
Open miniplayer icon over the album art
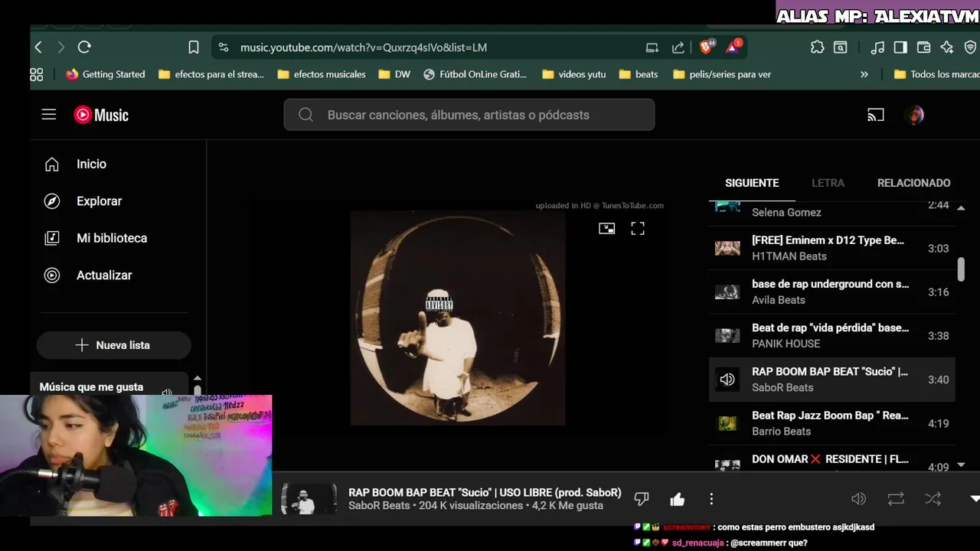pos(606,228)
